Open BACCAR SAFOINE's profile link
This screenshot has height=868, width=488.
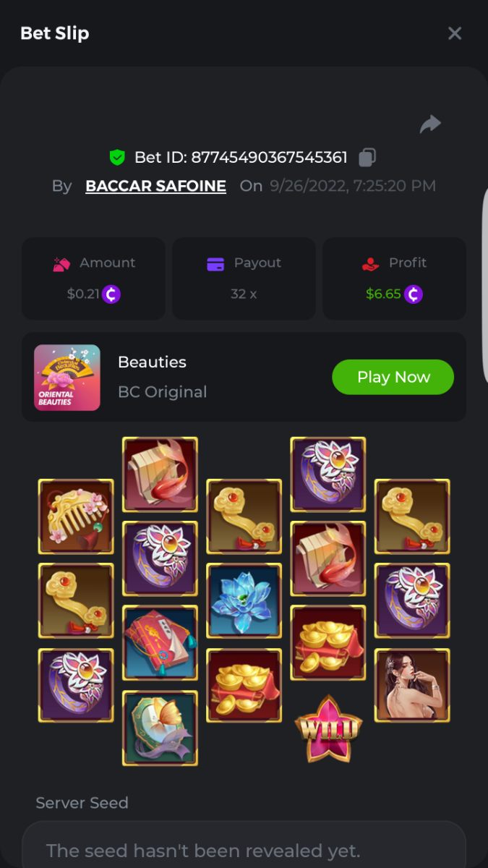155,186
